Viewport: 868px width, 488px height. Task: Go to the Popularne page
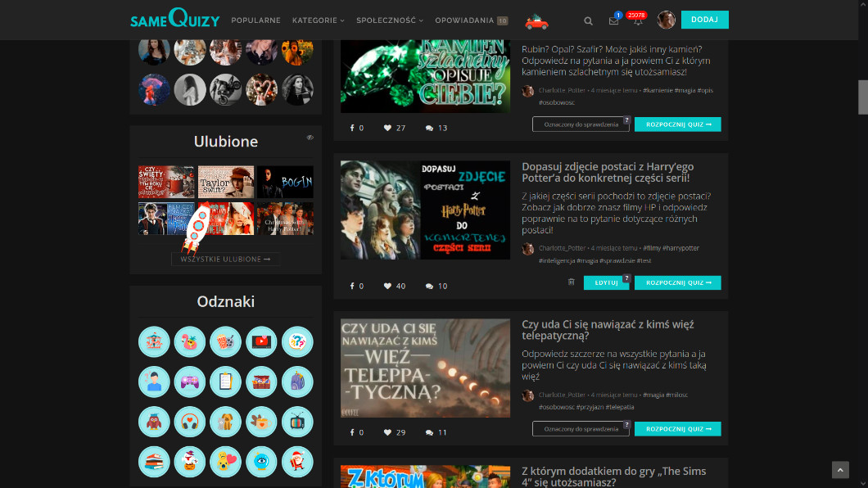click(x=255, y=20)
